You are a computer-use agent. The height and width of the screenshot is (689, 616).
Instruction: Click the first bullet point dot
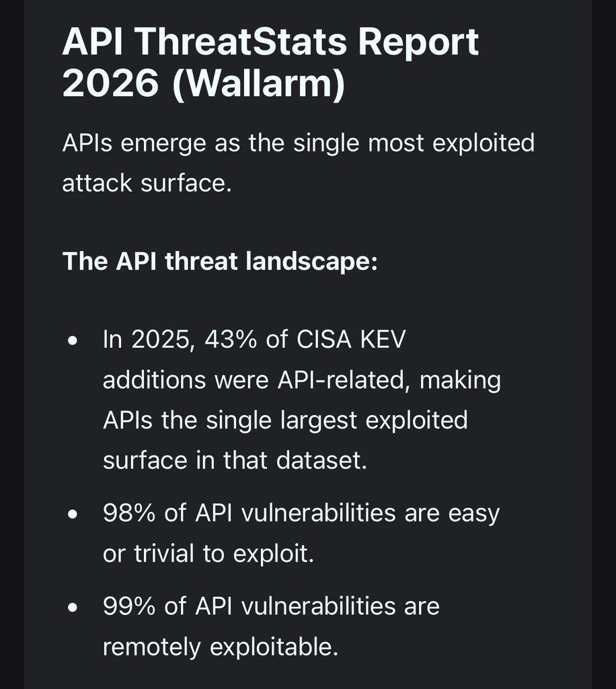tap(73, 341)
